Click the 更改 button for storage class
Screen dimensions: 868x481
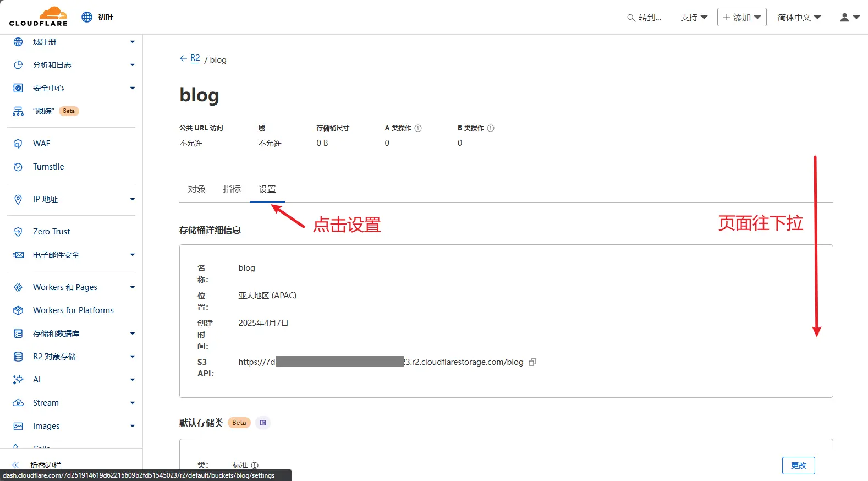pyautogui.click(x=798, y=466)
